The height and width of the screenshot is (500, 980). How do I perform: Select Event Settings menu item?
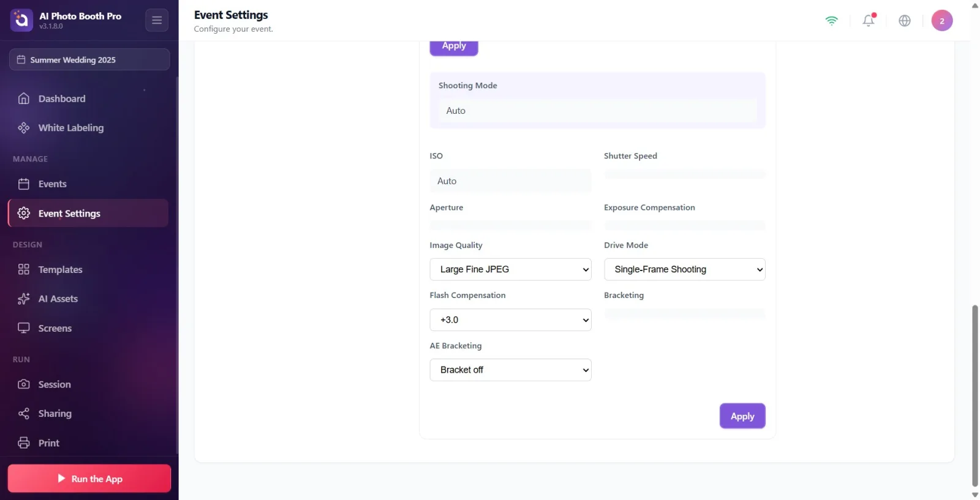89,214
